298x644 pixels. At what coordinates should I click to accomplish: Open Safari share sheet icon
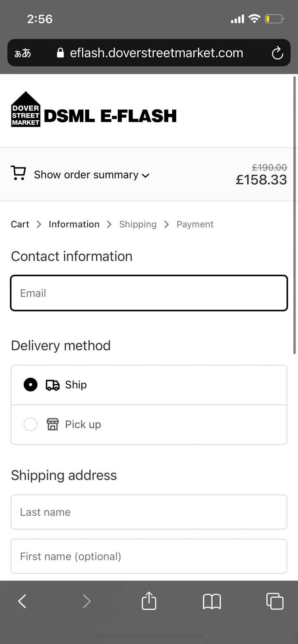coord(149,601)
